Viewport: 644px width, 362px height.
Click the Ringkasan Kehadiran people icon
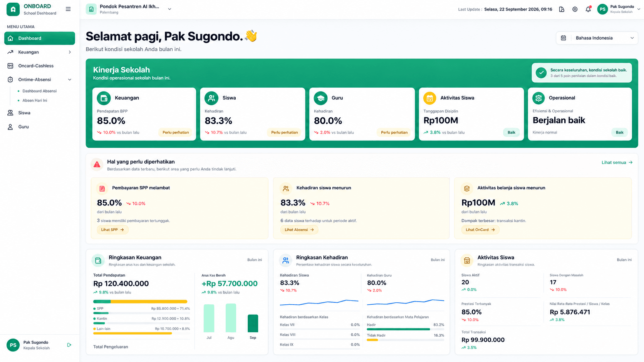click(x=285, y=260)
